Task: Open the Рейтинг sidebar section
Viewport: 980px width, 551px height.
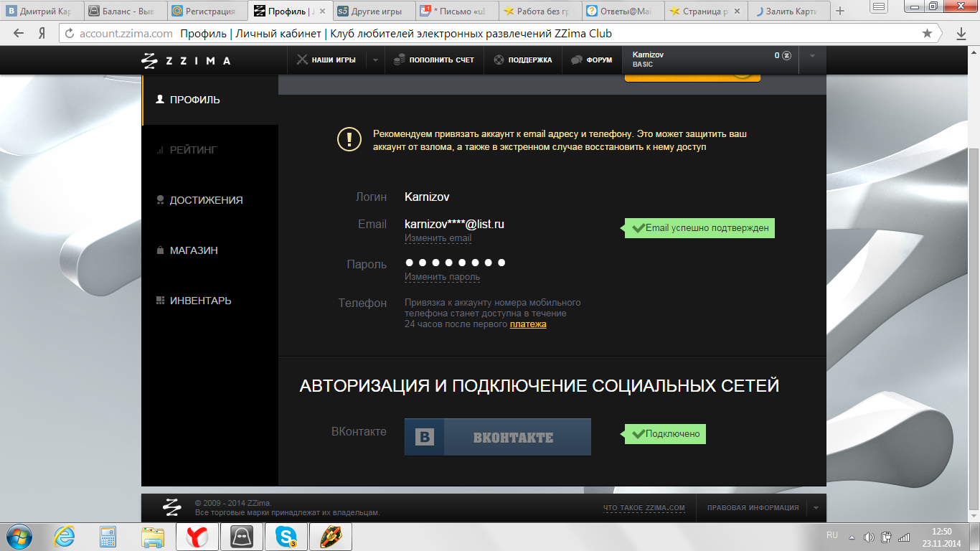Action: pos(210,150)
